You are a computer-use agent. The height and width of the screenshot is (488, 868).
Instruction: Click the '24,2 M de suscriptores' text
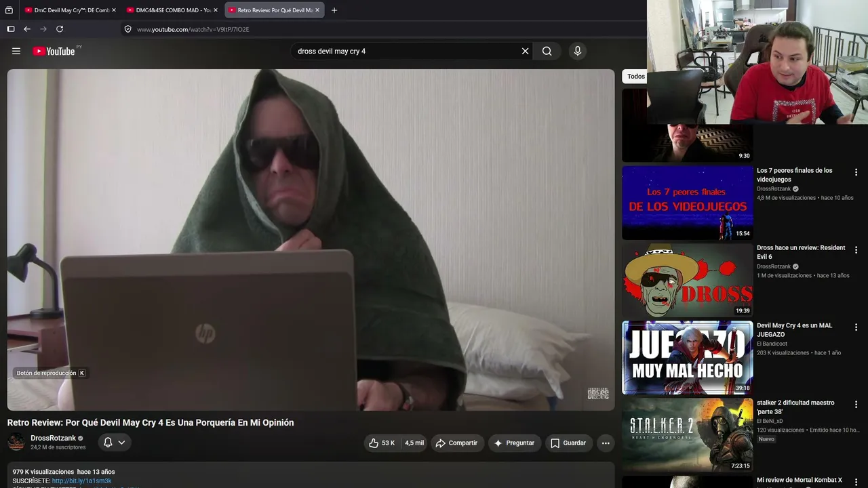(58, 447)
